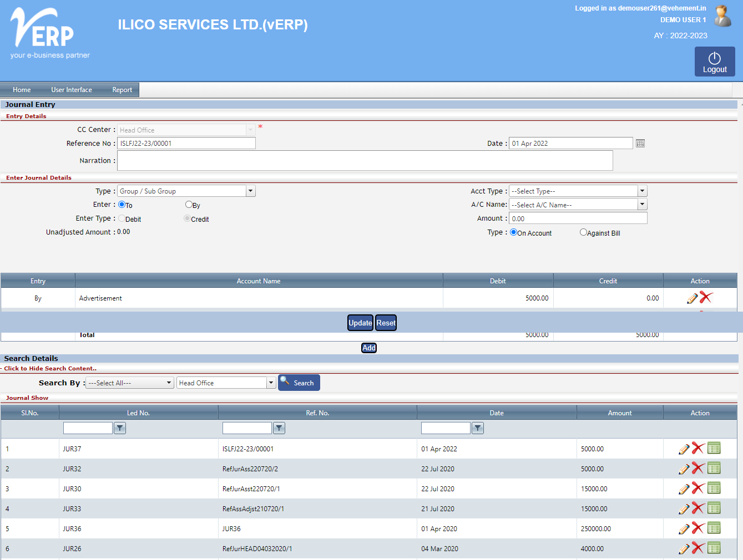Delete the Advertisement entry with red X
The image size is (743, 560).
706,298
